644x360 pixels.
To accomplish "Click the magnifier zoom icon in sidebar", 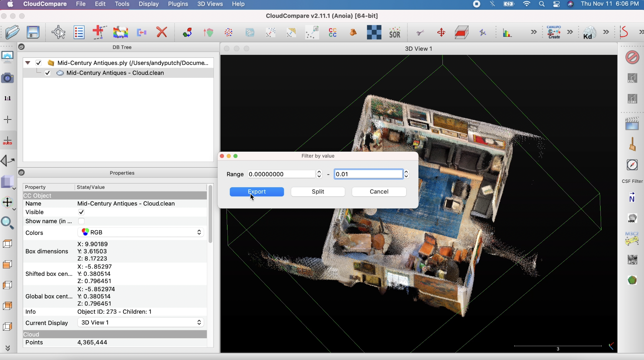I will (8, 223).
